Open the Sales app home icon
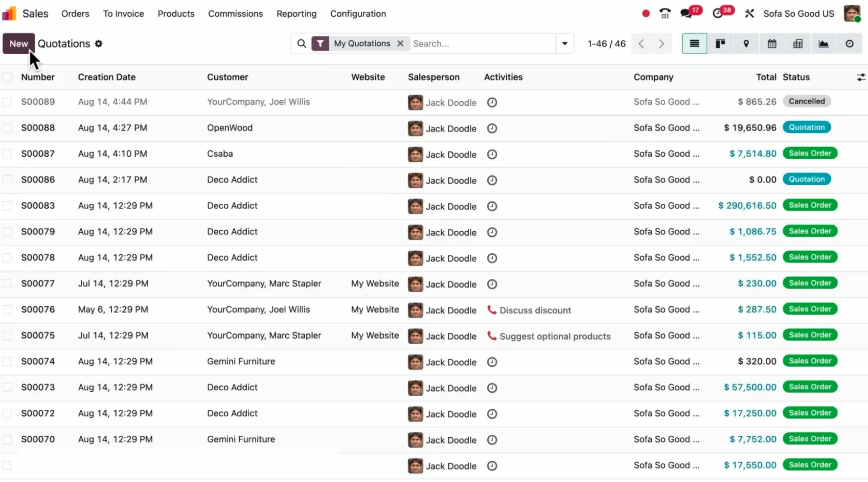This screenshot has height=482, width=868. pyautogui.click(x=9, y=14)
